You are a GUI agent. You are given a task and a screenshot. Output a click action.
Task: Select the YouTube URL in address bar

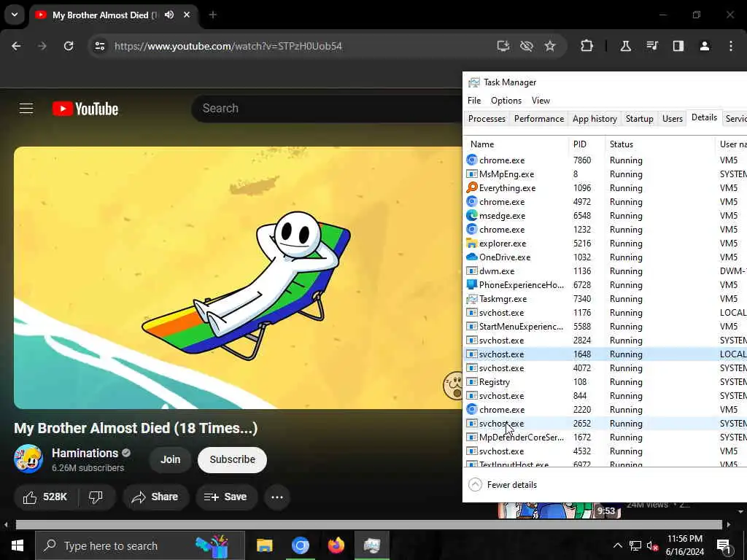228,46
